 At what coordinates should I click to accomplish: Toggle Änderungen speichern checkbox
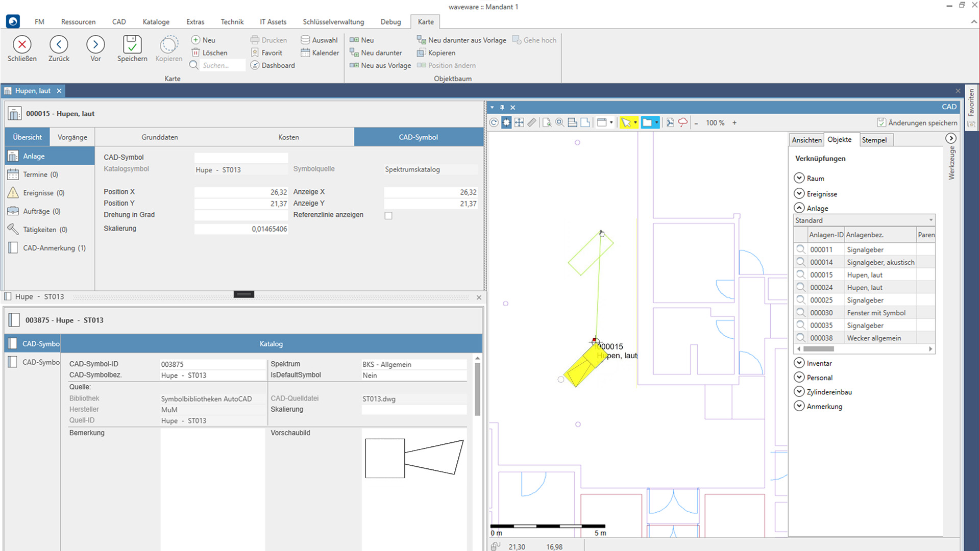pos(881,122)
